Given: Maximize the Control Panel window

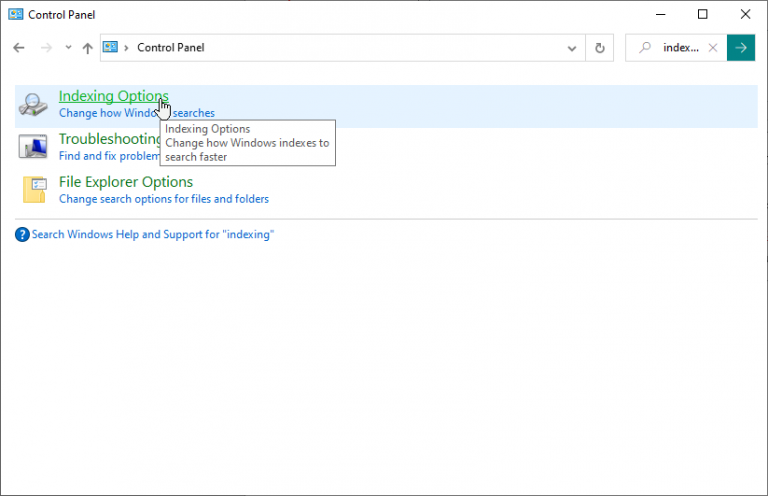Looking at the screenshot, I should (x=702, y=14).
